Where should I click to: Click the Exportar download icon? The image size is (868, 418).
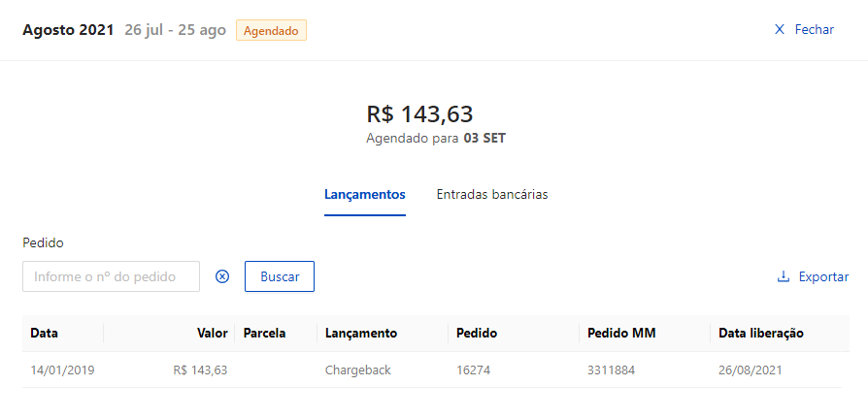coord(784,276)
